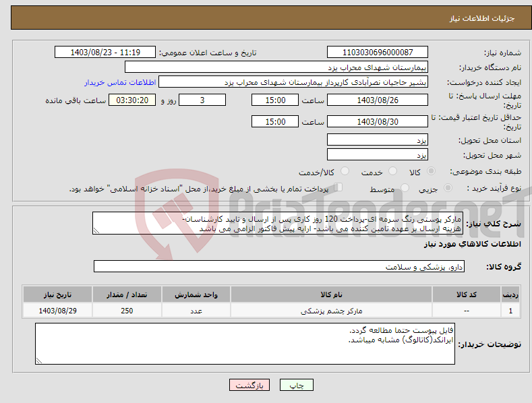The width and height of the screenshot is (532, 403).
Task: Select the کالا/خدمت radio button
Action: pos(345,171)
